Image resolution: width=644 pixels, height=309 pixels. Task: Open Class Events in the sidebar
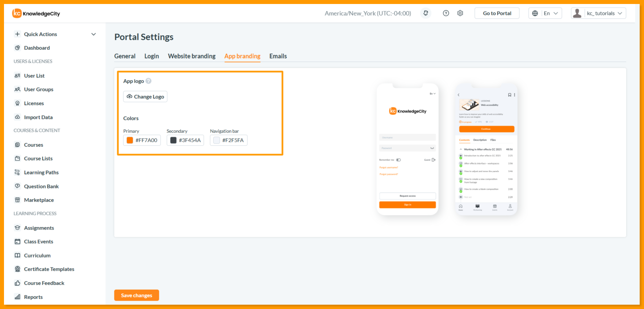click(x=39, y=242)
